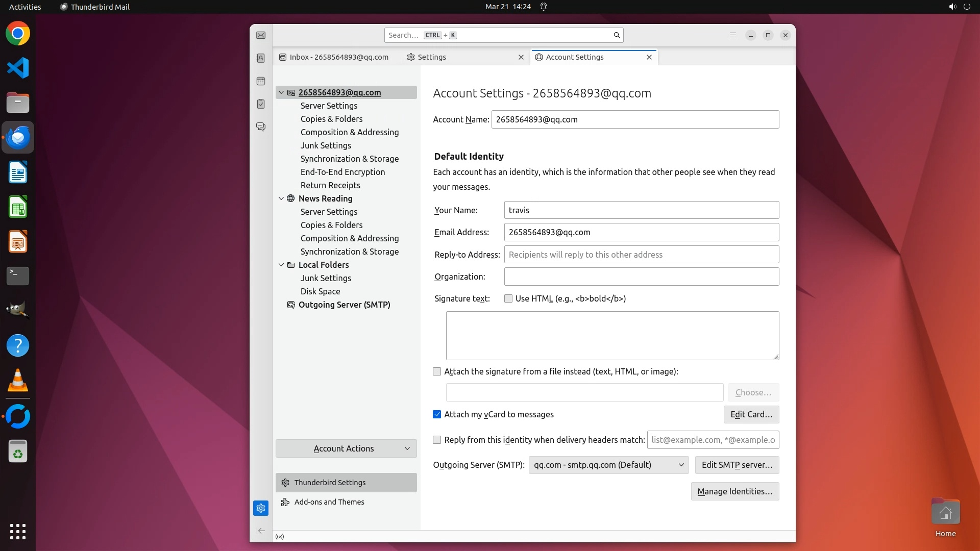Uncheck Attach my vCard to messages
This screenshot has width=980, height=551.
(437, 414)
